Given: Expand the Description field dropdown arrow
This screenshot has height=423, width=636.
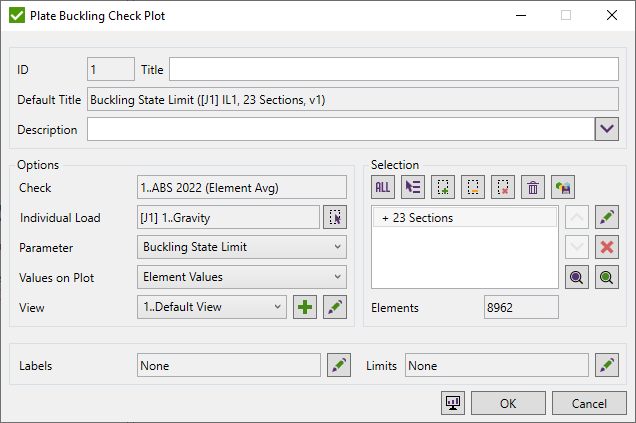Looking at the screenshot, I should [606, 130].
